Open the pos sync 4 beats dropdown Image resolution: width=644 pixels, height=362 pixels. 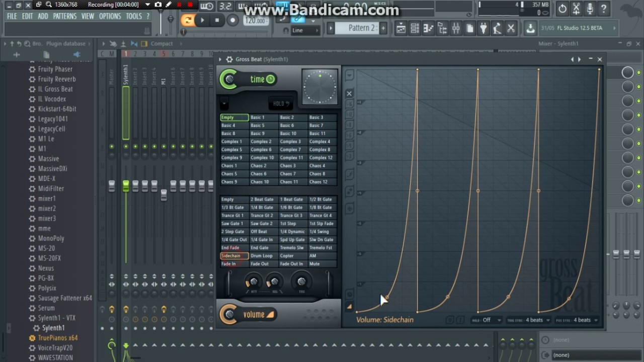577,320
